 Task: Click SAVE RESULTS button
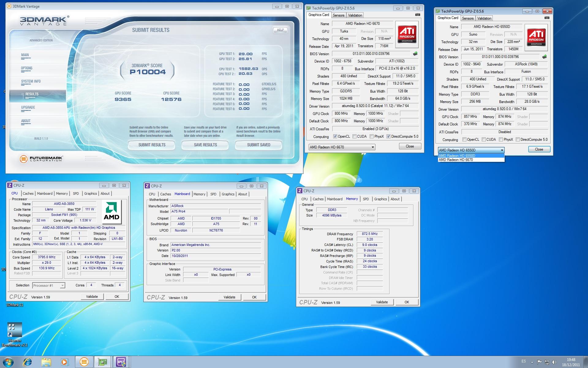205,145
